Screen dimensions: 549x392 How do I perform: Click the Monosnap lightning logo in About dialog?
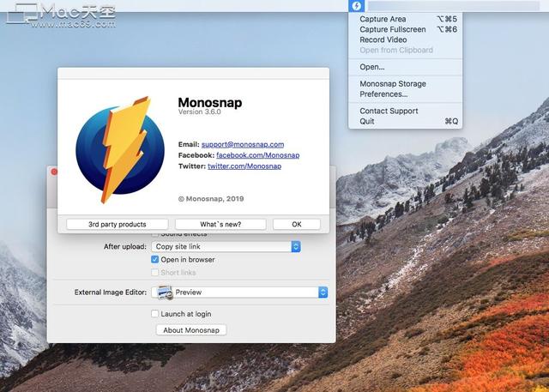coord(120,149)
